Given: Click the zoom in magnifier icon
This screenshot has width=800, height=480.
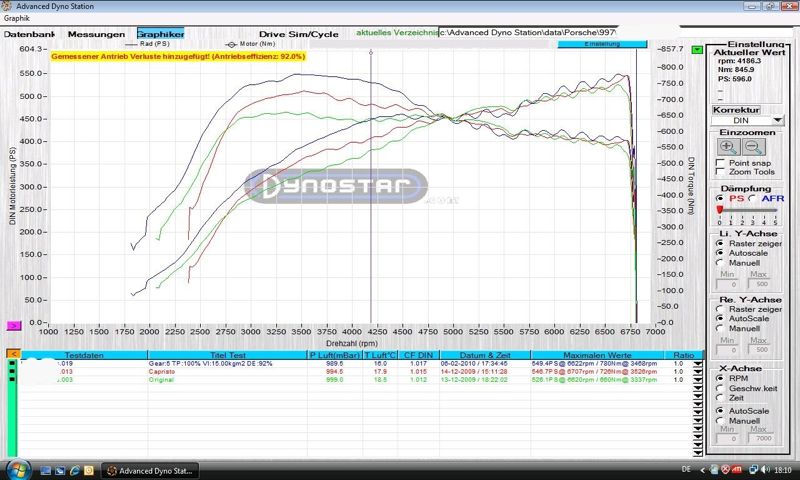Looking at the screenshot, I should 727,147.
